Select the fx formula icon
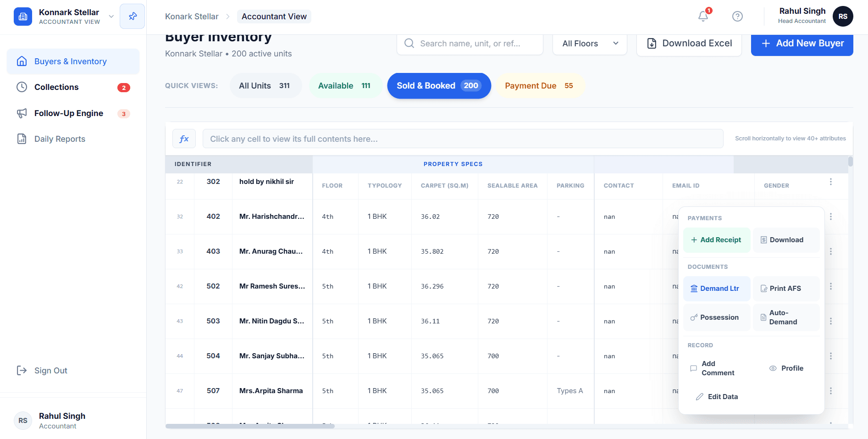The height and width of the screenshot is (439, 868). [x=184, y=138]
